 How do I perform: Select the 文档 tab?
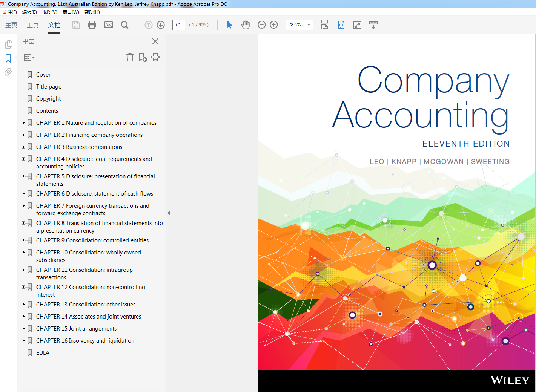tap(54, 25)
